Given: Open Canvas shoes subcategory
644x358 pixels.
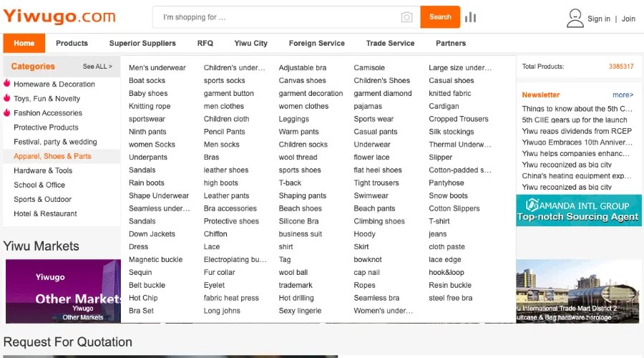Looking at the screenshot, I should pos(302,81).
